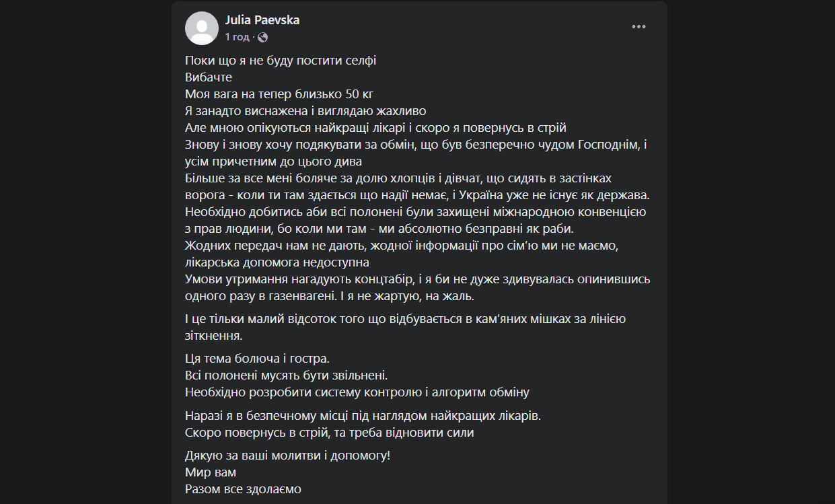Open the Julia Paevska profile name link
The height and width of the screenshot is (504, 835).
(x=262, y=20)
